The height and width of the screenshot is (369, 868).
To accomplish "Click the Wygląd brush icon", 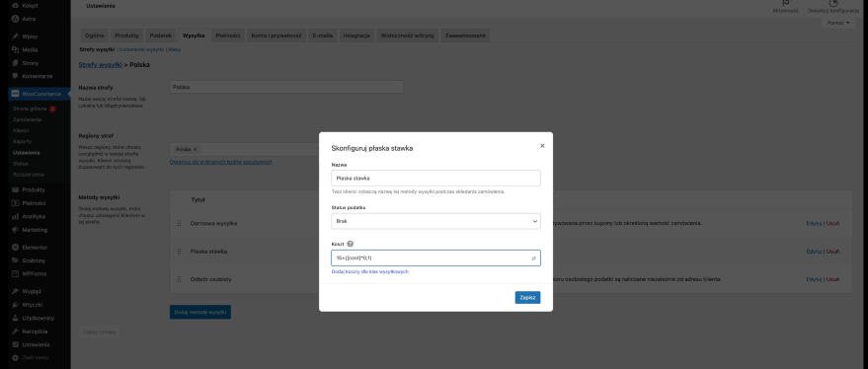I will pyautogui.click(x=16, y=291).
